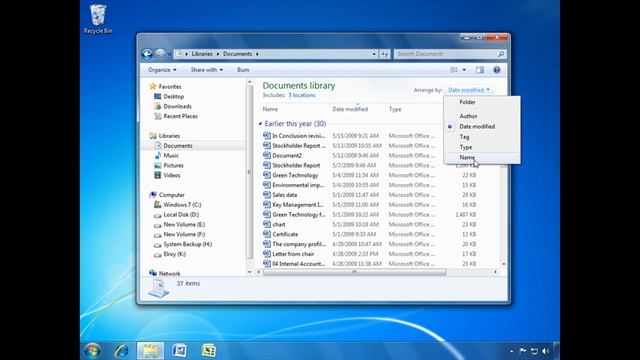The image size is (640, 360).
Task: Change view with the views icon
Action: click(x=454, y=70)
